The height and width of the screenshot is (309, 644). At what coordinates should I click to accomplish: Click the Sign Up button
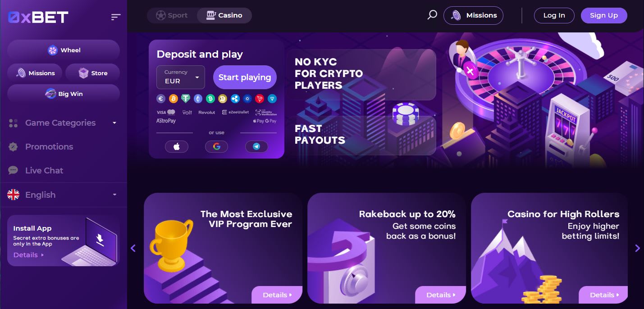pos(604,15)
